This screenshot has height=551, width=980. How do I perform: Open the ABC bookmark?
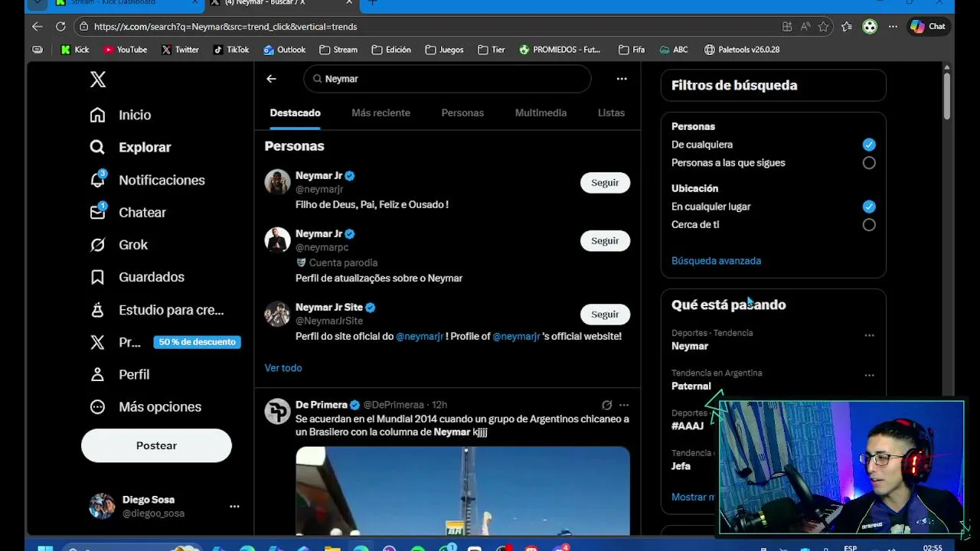point(673,50)
